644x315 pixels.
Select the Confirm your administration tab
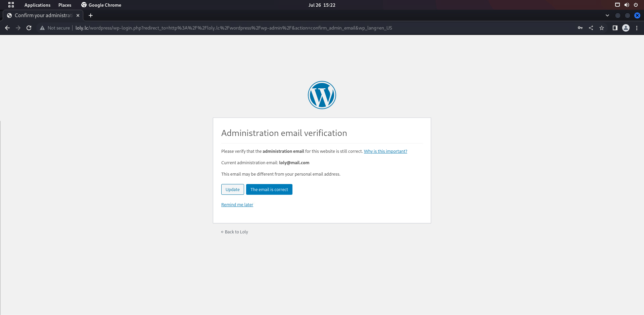pyautogui.click(x=43, y=15)
